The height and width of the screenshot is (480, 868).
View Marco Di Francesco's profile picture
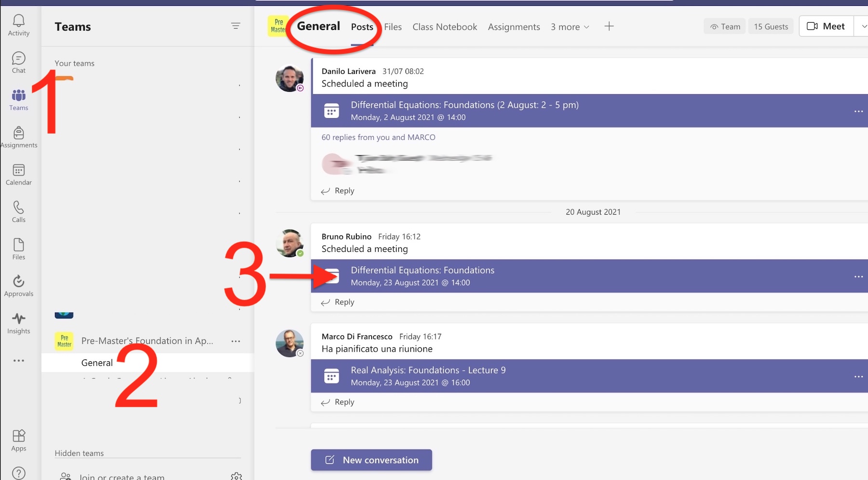point(289,343)
